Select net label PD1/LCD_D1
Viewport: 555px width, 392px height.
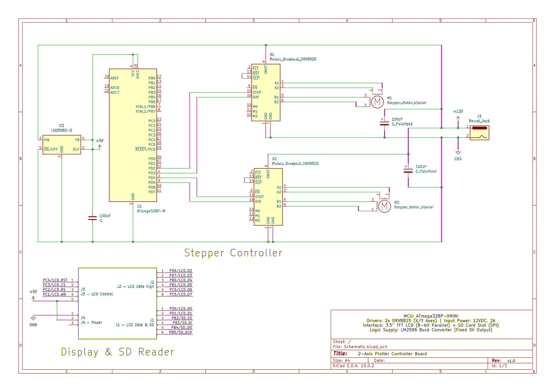[181, 313]
